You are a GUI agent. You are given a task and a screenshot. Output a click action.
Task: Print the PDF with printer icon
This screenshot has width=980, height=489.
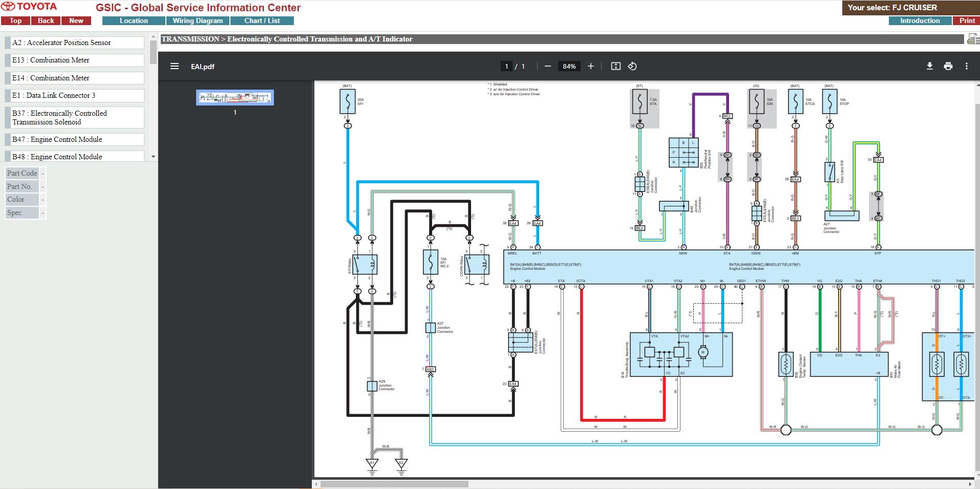pyautogui.click(x=948, y=66)
